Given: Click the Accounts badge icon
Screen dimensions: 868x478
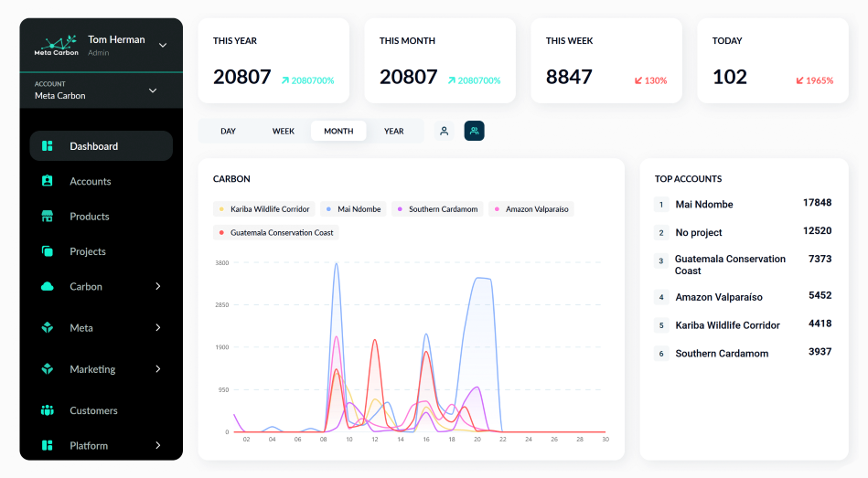Looking at the screenshot, I should tap(47, 181).
